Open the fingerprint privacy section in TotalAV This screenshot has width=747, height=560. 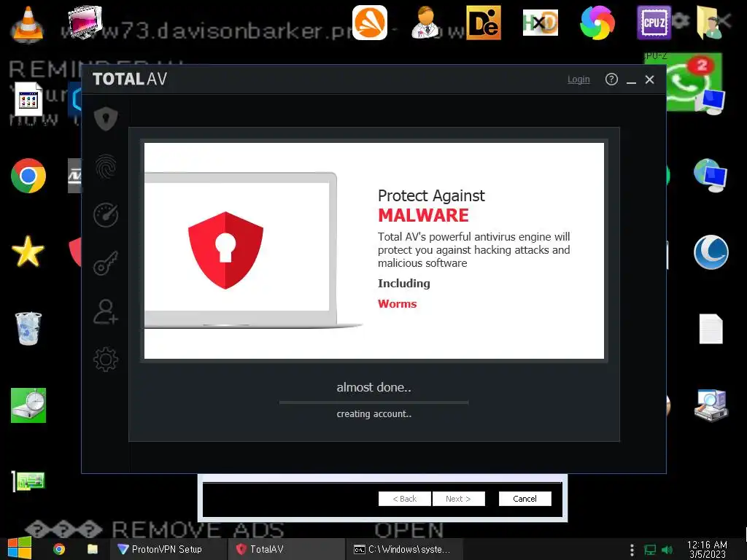pos(106,167)
